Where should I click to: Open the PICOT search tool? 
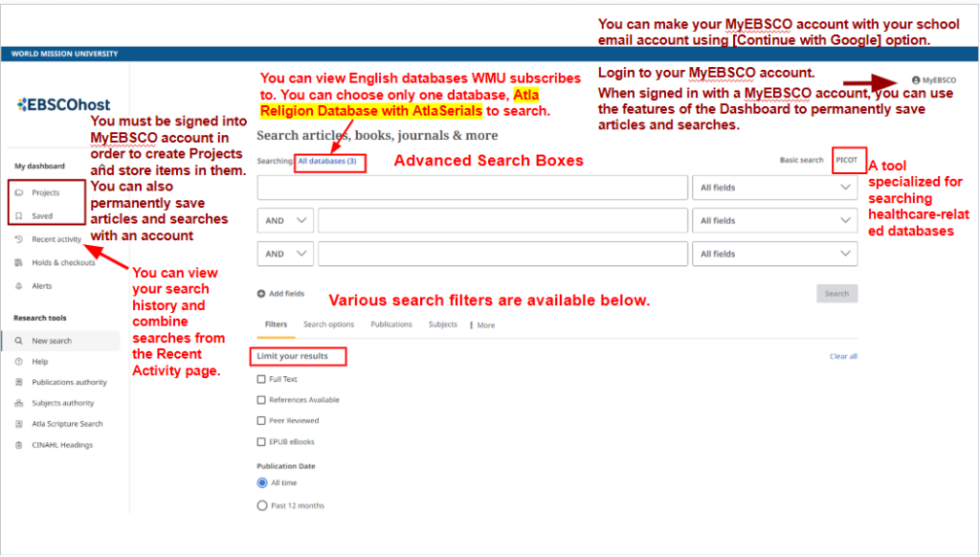tap(847, 160)
